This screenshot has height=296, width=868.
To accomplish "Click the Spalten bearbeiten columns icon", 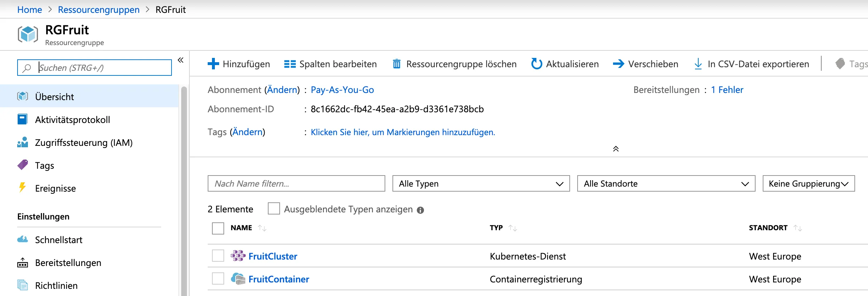I will coord(290,64).
